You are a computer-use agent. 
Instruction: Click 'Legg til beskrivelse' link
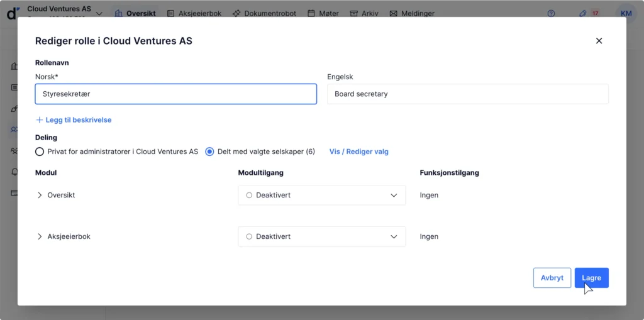tap(74, 119)
